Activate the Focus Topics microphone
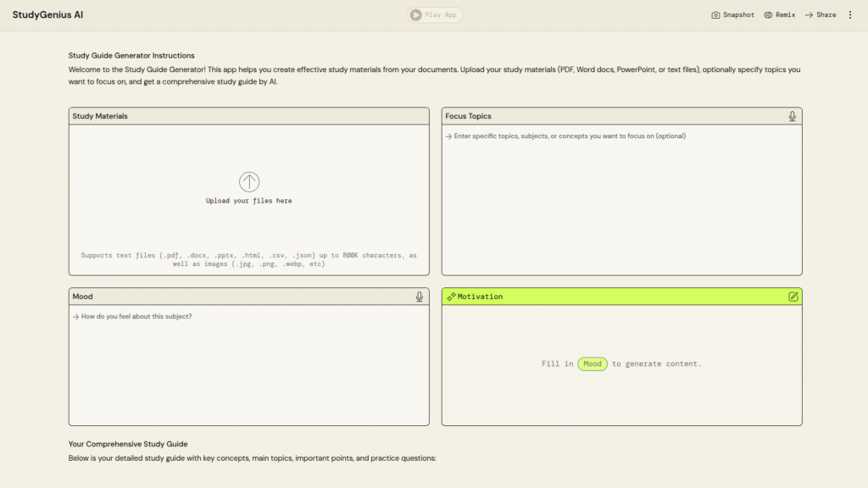This screenshot has width=868, height=488. point(792,116)
